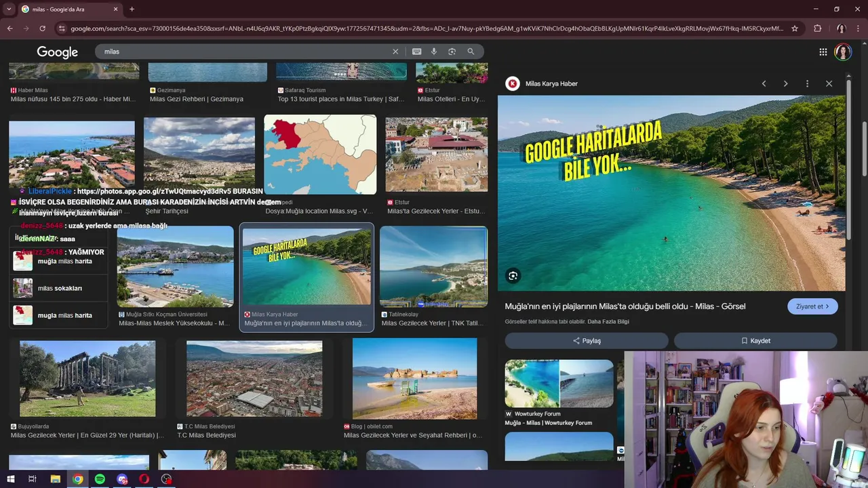Open Chrome extensions puzzle icon
Image resolution: width=868 pixels, height=488 pixels.
tap(817, 28)
